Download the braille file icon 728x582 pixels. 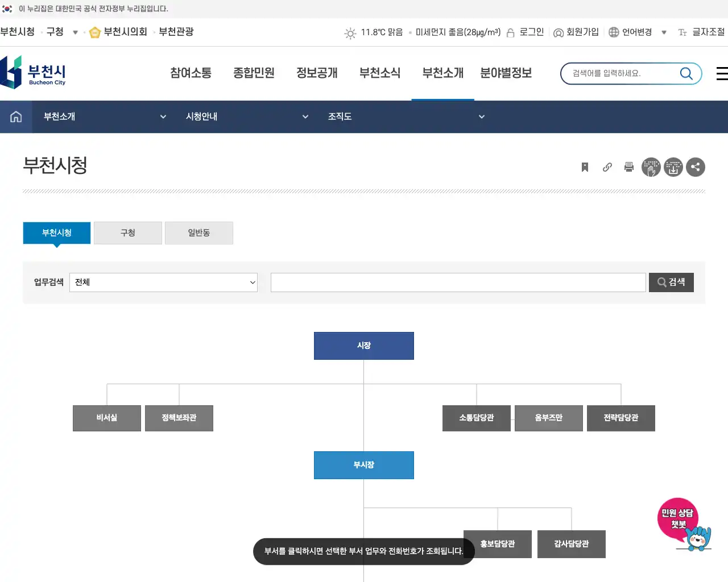(x=673, y=167)
